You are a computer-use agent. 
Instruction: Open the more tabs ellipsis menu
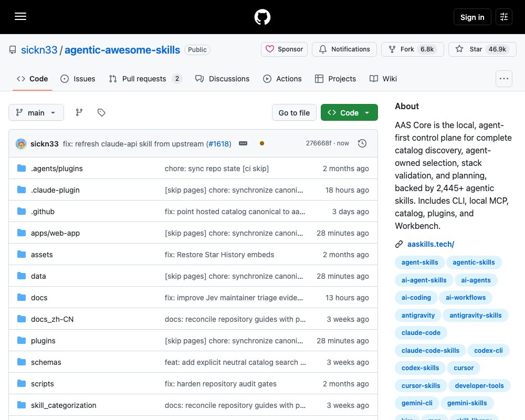click(504, 79)
